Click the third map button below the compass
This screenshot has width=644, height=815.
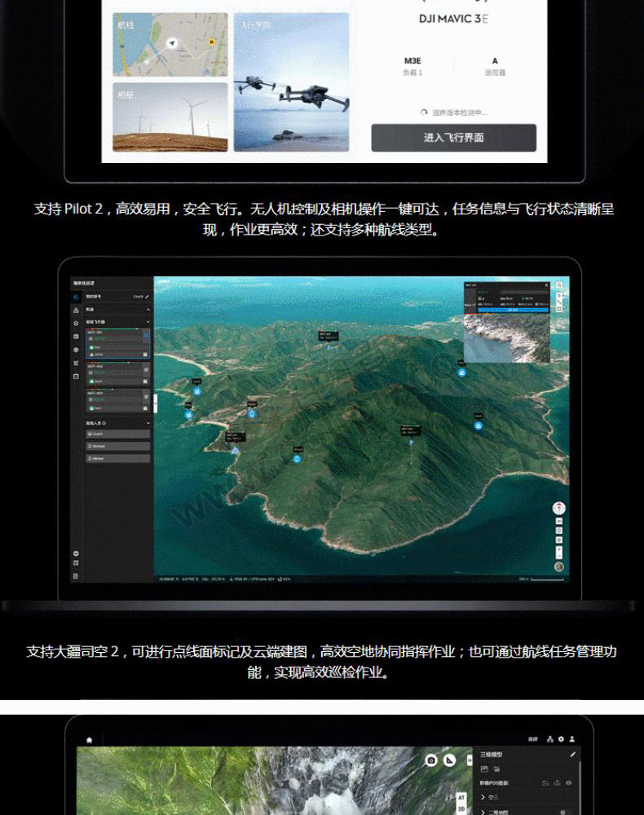[559, 540]
